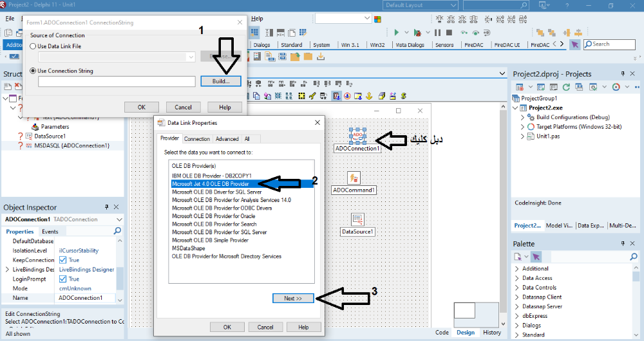Click the ProjectGroup1 icon in Projects
This screenshot has height=341, width=644.
coord(516,98)
